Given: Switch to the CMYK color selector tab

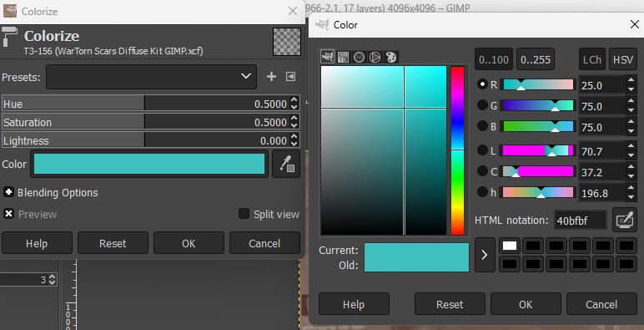Looking at the screenshot, I should tap(343, 57).
